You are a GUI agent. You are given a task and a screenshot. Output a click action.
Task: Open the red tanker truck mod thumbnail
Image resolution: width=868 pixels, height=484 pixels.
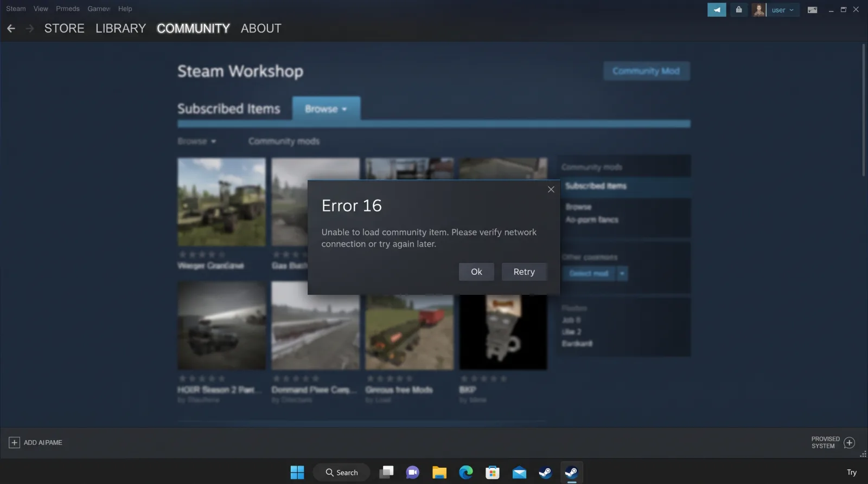pyautogui.click(x=409, y=332)
